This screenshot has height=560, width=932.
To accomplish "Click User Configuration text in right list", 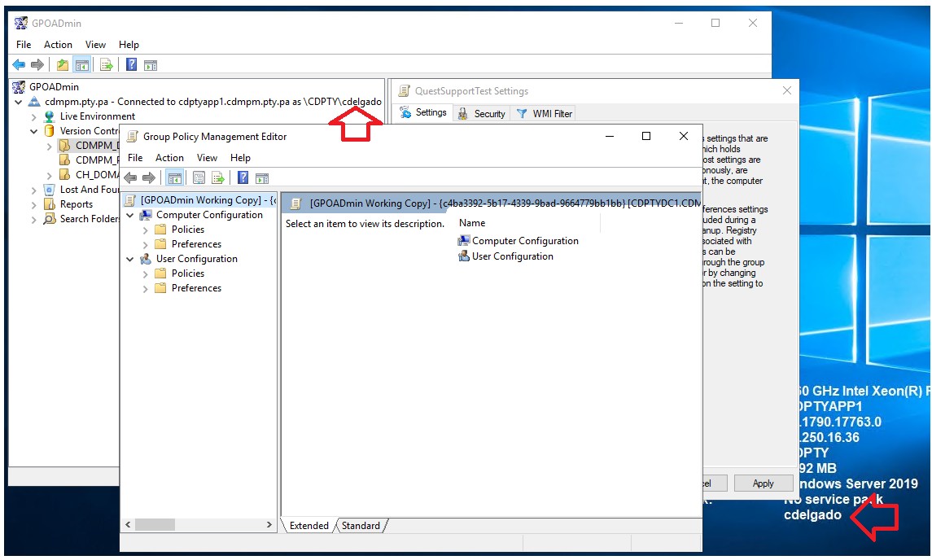I will click(x=512, y=256).
